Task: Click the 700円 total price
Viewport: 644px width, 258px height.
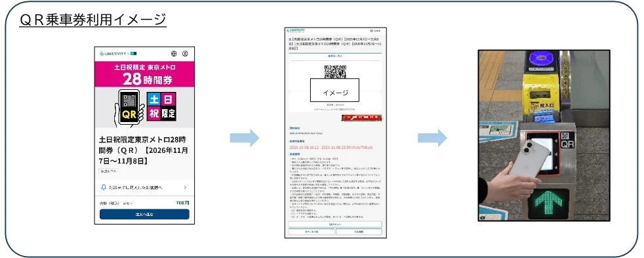Action: 182,203
